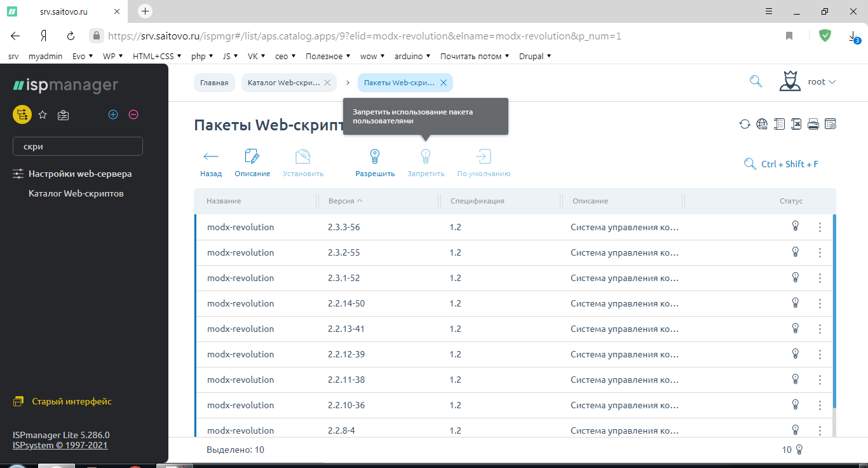Image resolution: width=868 pixels, height=468 pixels.
Task: Select the modx-revolution row with version 2.2.10-36
Action: click(x=513, y=405)
